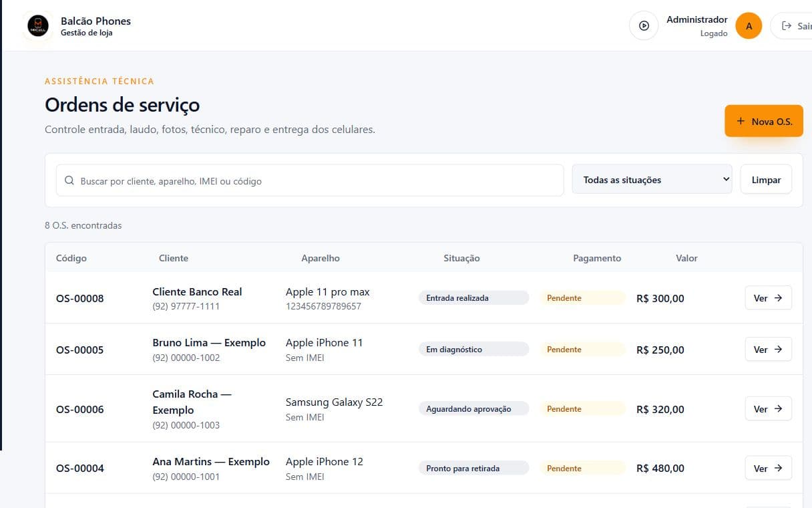
Task: Click phone number (92) 00000-1002
Action: click(186, 358)
